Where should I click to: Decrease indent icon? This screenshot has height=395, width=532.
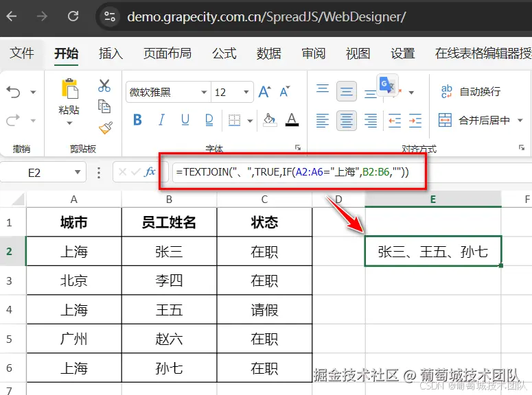[395, 121]
